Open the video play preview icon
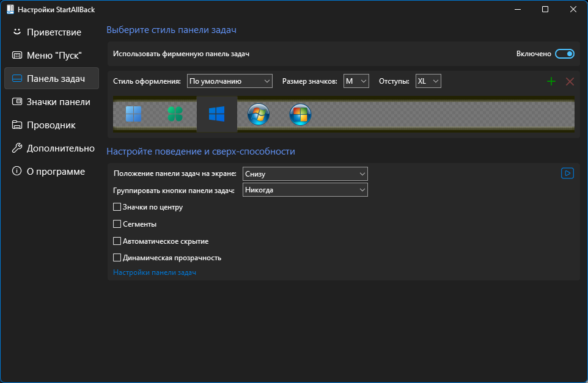 [567, 173]
